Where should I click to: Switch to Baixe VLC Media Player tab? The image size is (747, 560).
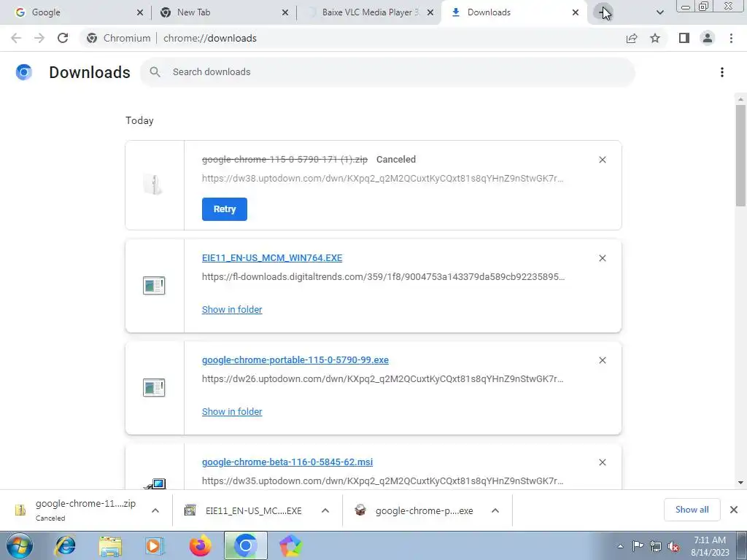pyautogui.click(x=368, y=12)
